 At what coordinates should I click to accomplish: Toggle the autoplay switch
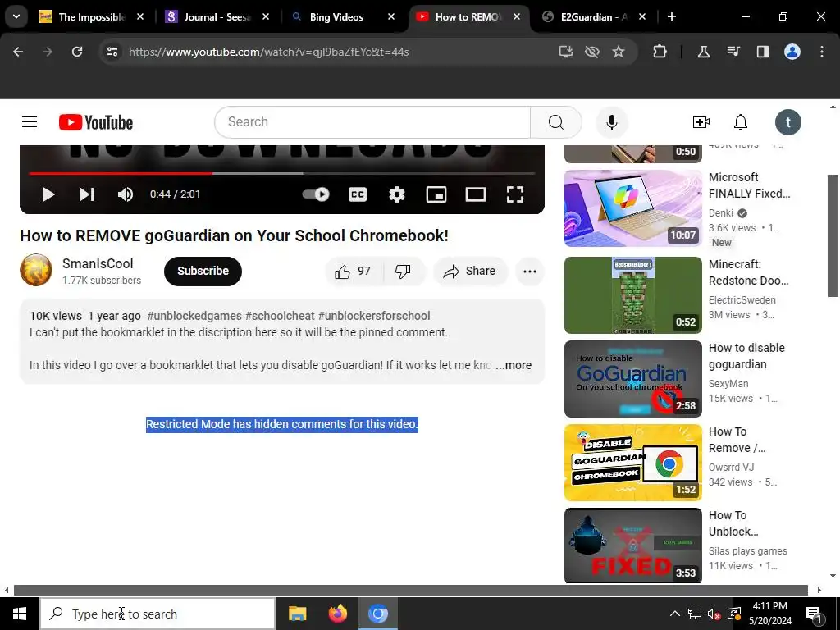click(316, 194)
